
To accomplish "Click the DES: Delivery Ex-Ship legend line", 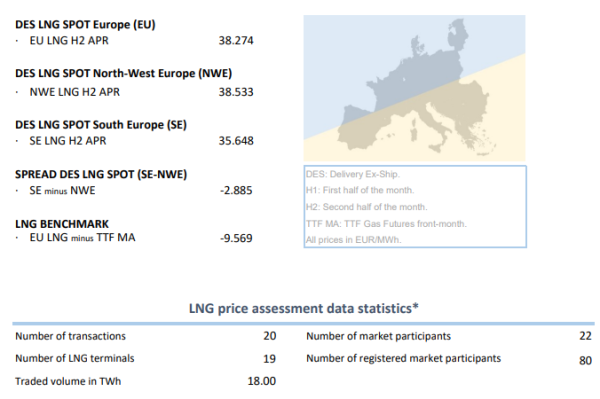I will 352,174.
